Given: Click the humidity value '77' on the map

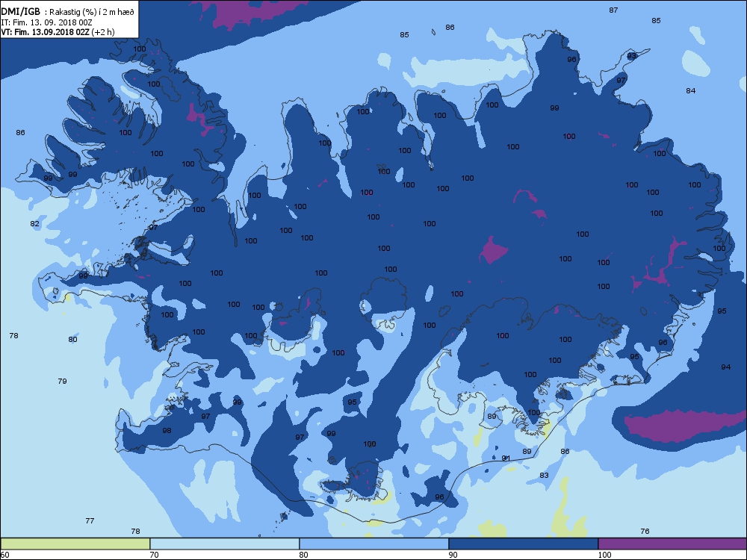Looking at the screenshot, I should click(90, 520).
